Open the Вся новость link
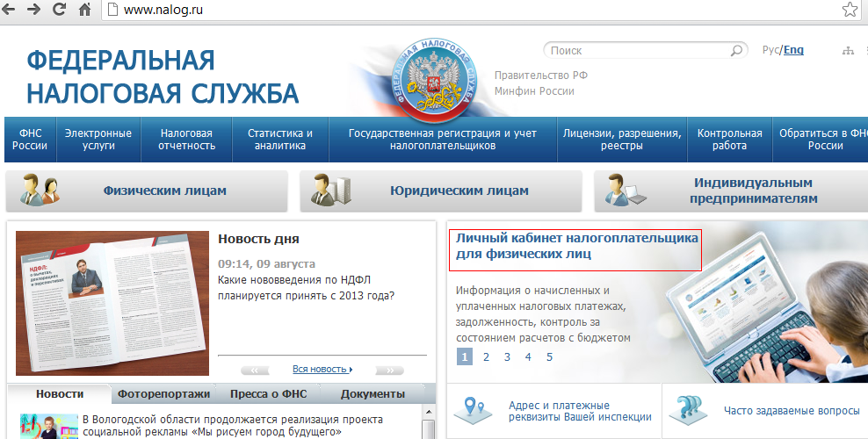The height and width of the screenshot is (439, 868). point(322,369)
